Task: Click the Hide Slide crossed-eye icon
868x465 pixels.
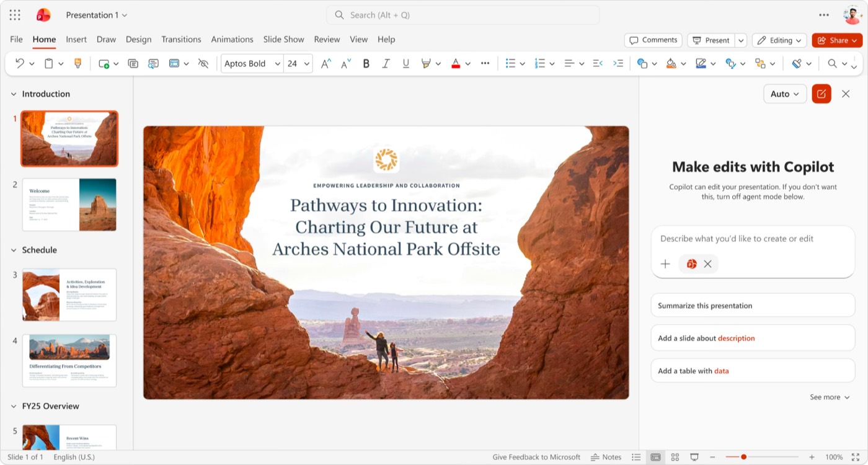Action: pyautogui.click(x=203, y=63)
